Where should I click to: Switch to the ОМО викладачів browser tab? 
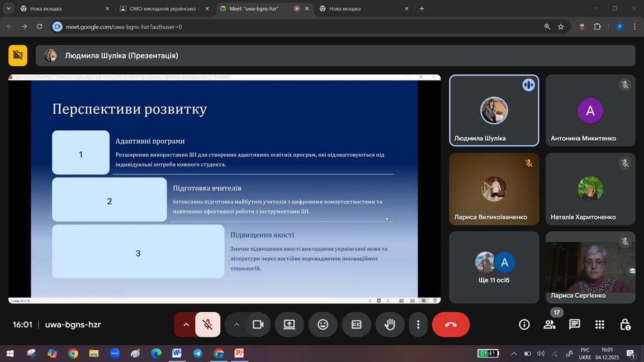tap(162, 8)
